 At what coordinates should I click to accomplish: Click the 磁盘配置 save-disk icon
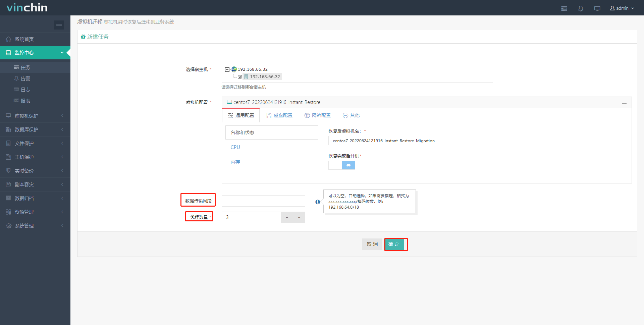269,115
